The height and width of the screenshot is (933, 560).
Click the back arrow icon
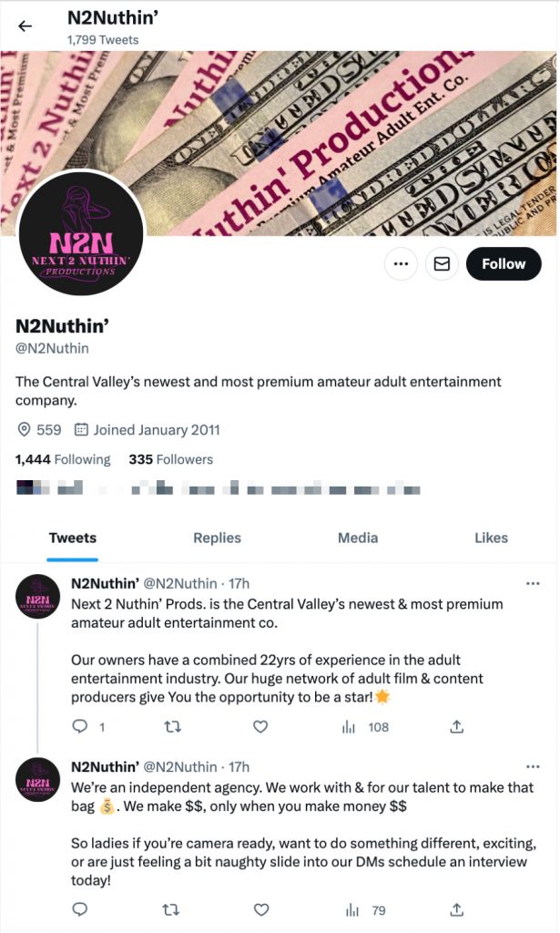25,26
